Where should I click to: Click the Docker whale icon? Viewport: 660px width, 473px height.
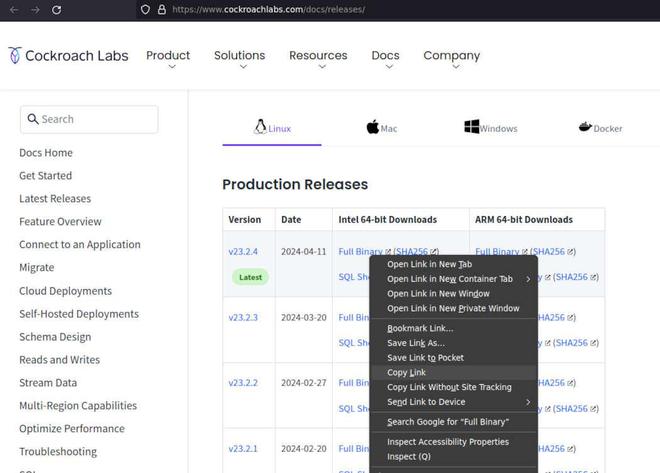[x=585, y=127]
